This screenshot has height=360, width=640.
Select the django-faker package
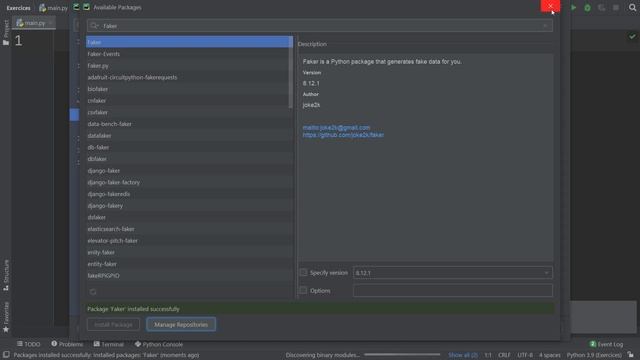pos(189,171)
